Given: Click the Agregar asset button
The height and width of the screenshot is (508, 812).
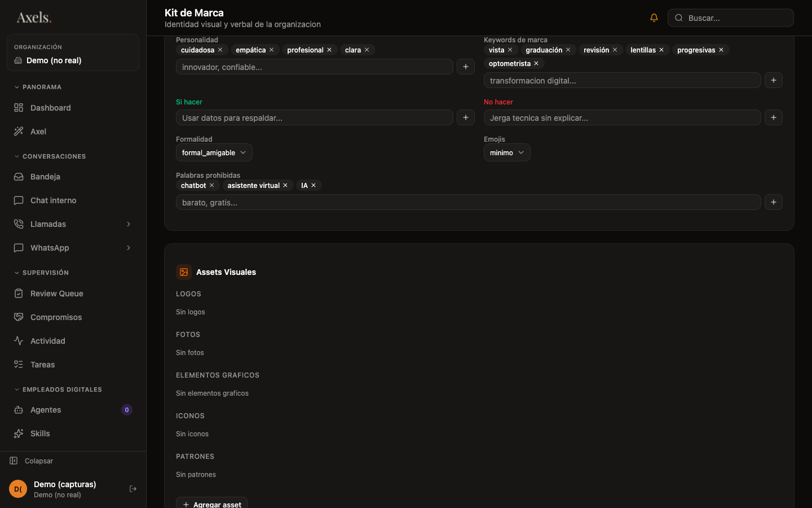Looking at the screenshot, I should (x=211, y=503).
